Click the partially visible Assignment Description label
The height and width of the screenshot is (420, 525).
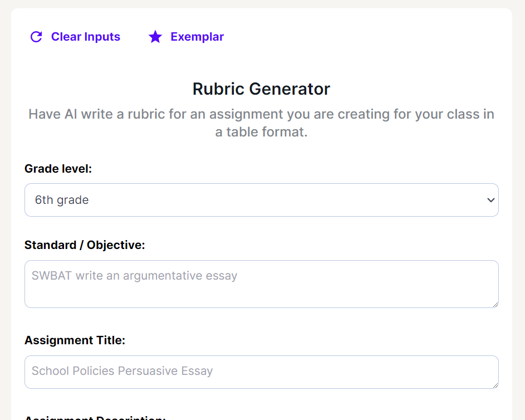click(x=95, y=417)
